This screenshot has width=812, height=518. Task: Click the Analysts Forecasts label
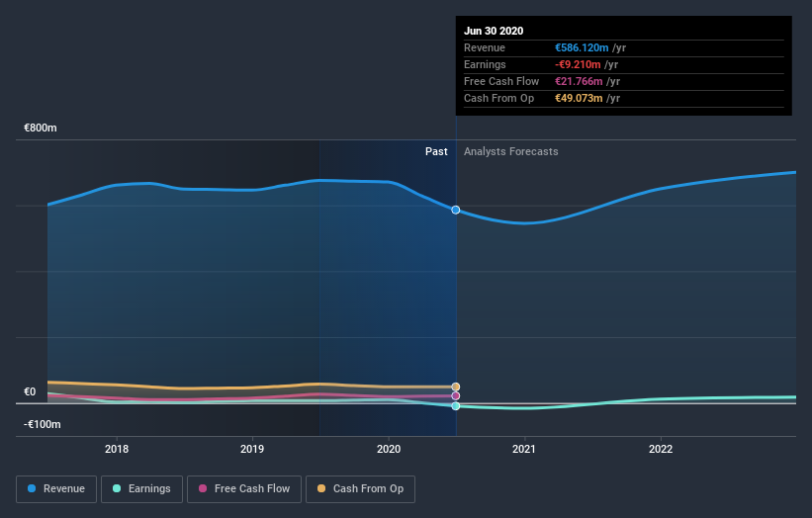(511, 151)
